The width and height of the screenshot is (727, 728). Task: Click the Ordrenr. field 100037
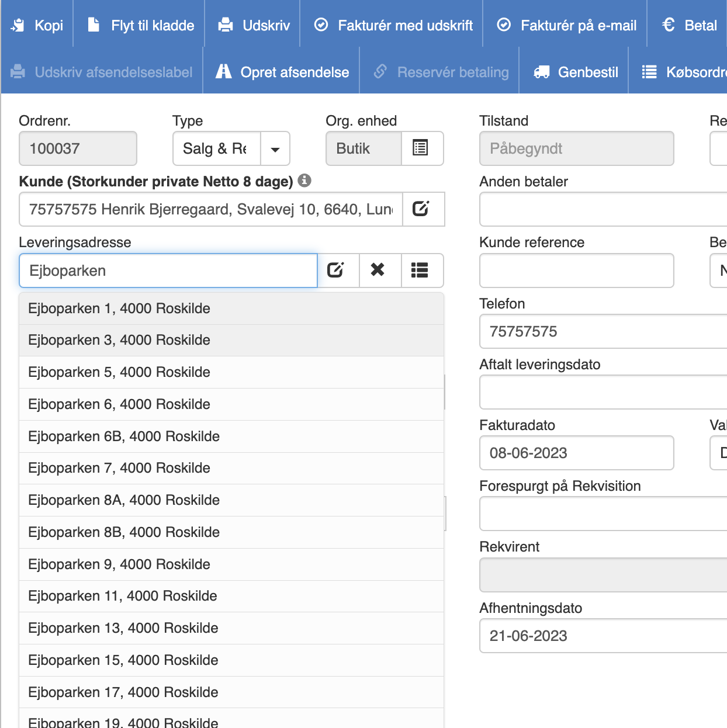tap(78, 149)
